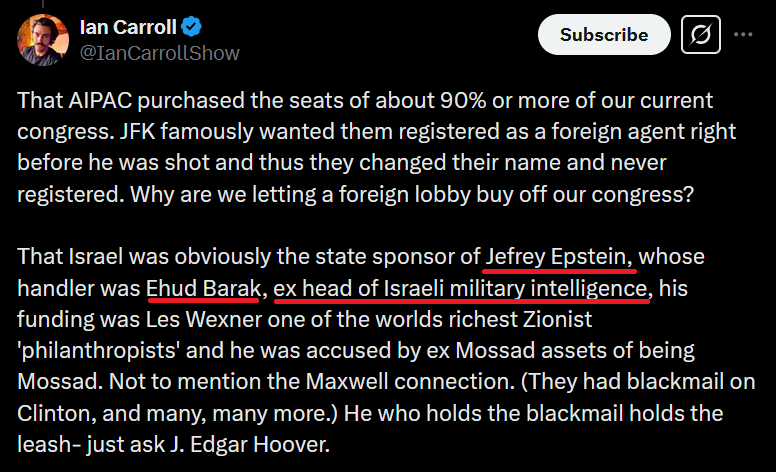The width and height of the screenshot is (776, 472).
Task: Open the @IanCarrollShow handle link
Action: coord(159,52)
